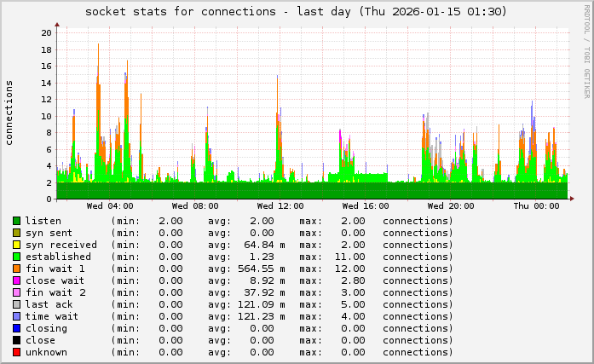
Task: Click the Thu 00:00 time axis label
Action: (536, 205)
